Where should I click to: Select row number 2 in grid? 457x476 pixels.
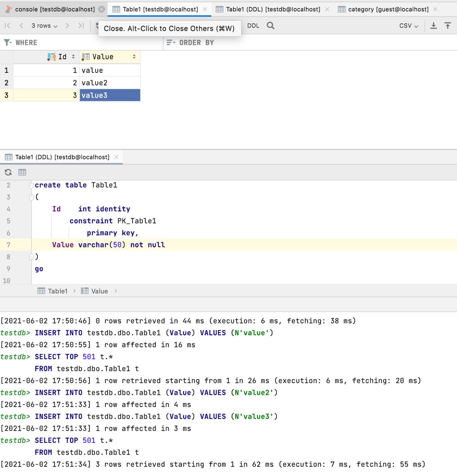point(6,83)
